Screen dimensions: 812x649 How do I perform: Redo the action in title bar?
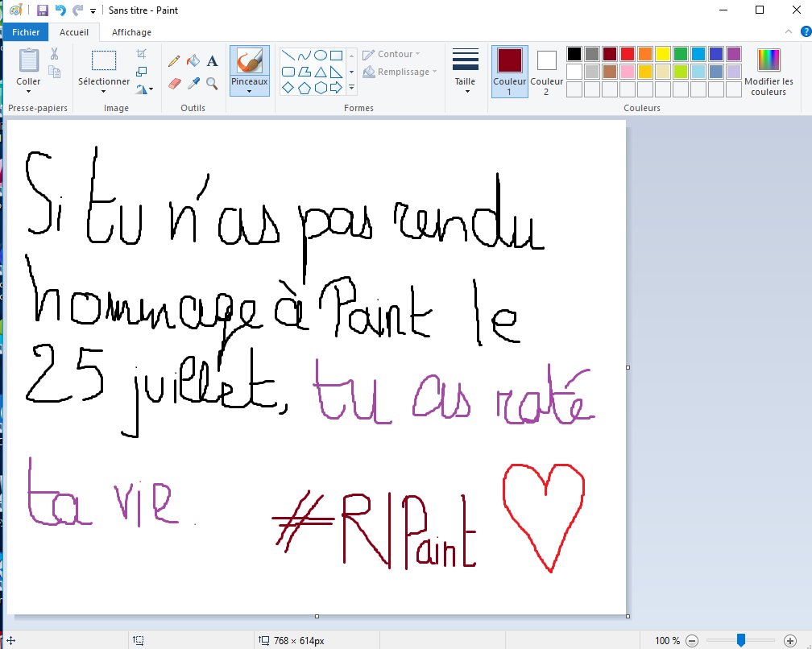(77, 10)
